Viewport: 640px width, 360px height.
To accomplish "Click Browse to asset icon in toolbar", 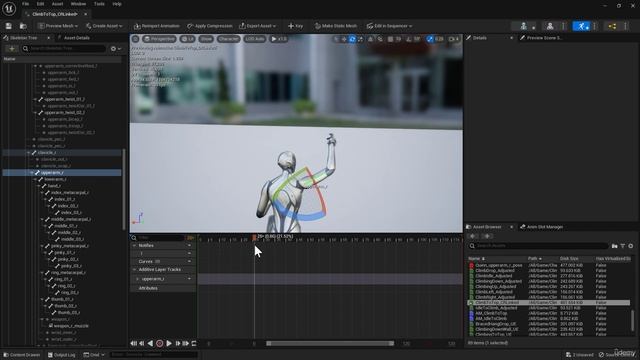I will 23,26.
